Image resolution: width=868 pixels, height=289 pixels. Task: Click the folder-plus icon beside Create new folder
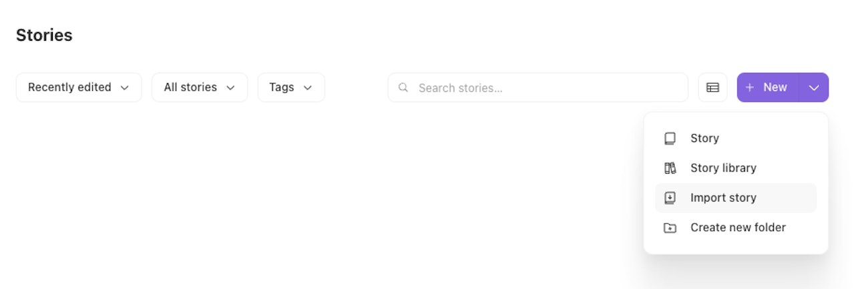pyautogui.click(x=670, y=228)
